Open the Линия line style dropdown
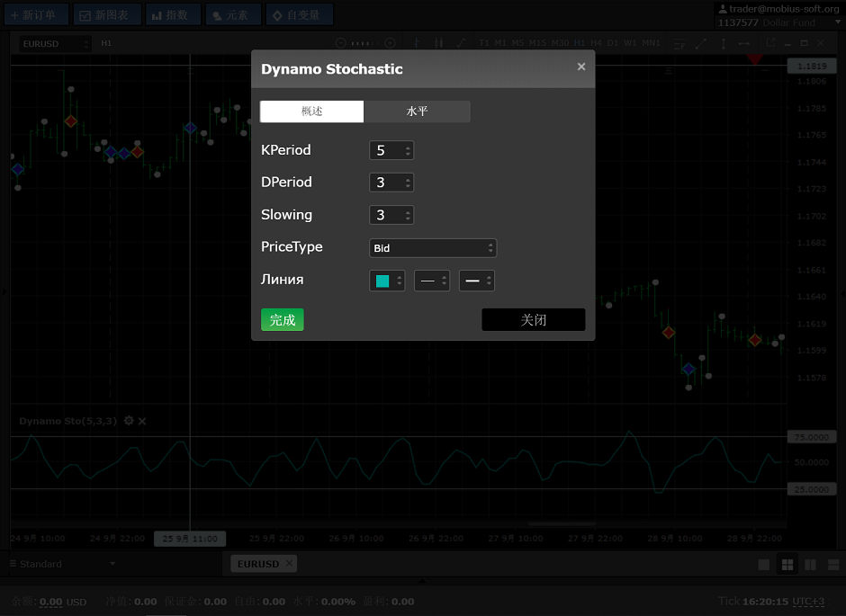846x616 pixels. pos(432,281)
